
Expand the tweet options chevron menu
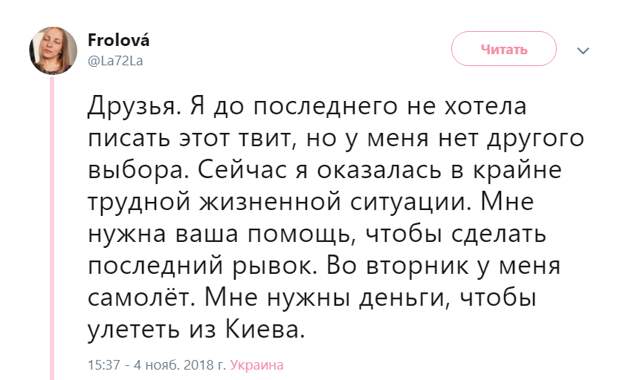point(583,51)
